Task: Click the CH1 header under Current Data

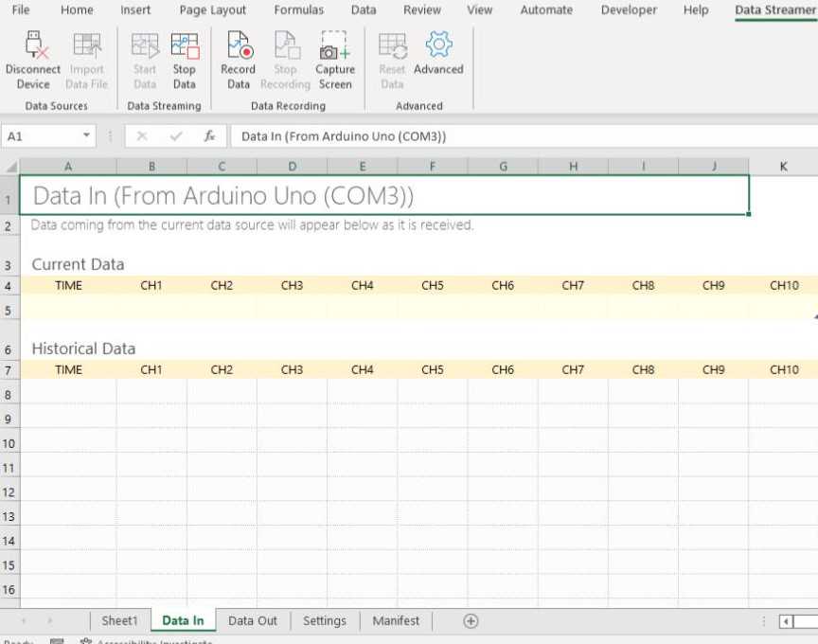Action: (x=151, y=285)
